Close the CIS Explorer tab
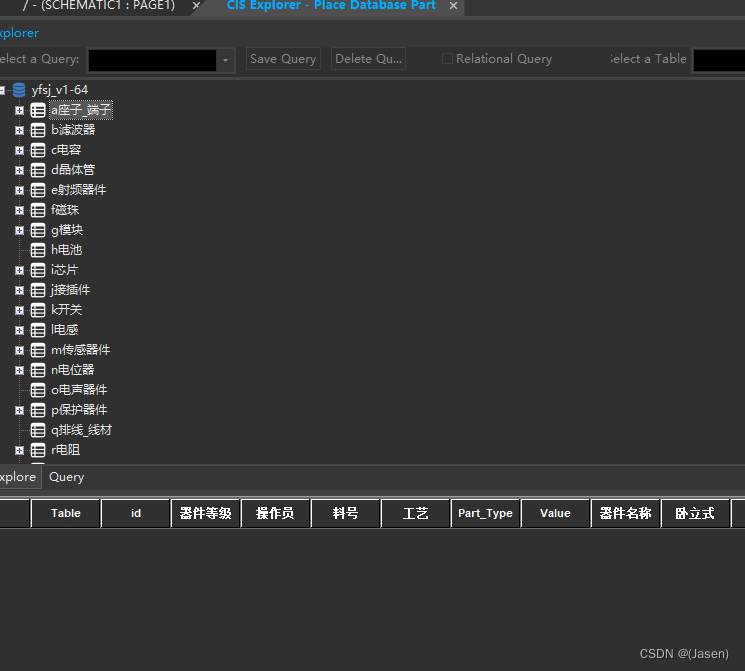The image size is (745, 671). [453, 6]
